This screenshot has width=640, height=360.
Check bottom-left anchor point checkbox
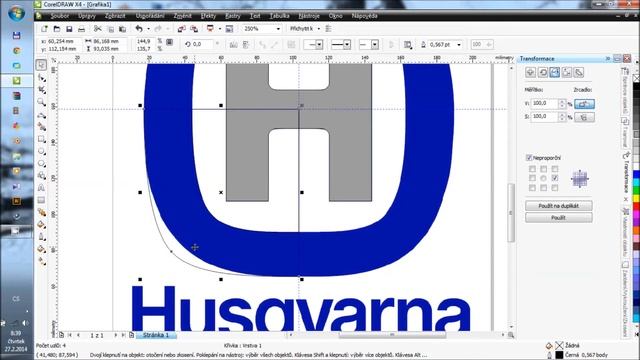click(x=532, y=188)
